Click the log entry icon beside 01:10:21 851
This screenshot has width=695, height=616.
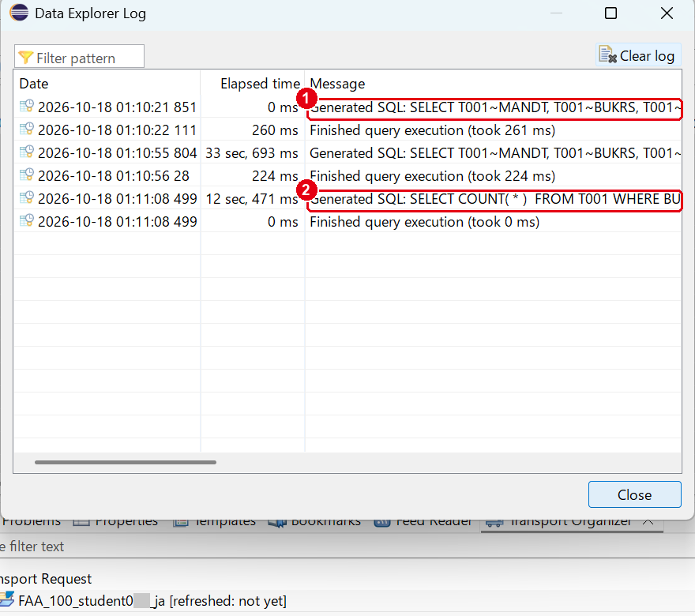click(x=27, y=107)
